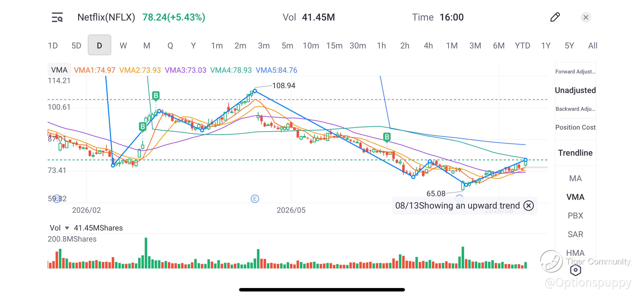The image size is (644, 297).
Task: Expand the Vol indicator dropdown arrow
Action: [x=67, y=228]
